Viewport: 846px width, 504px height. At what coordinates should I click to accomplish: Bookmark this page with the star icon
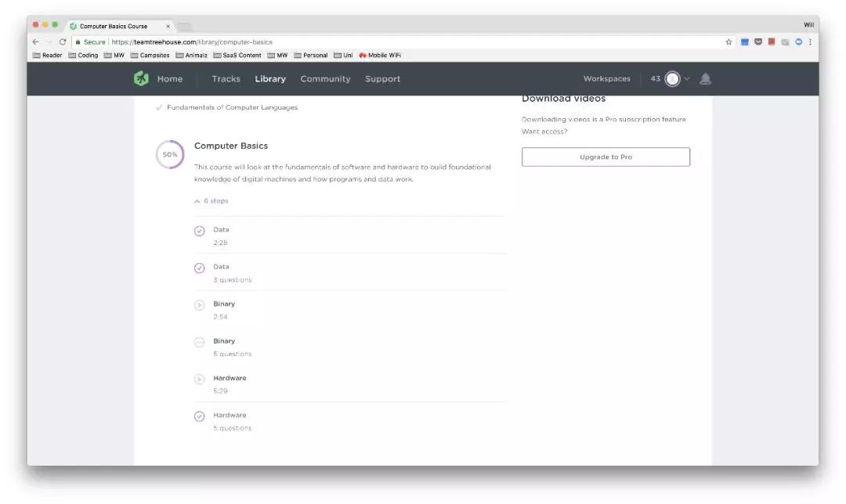pos(729,42)
